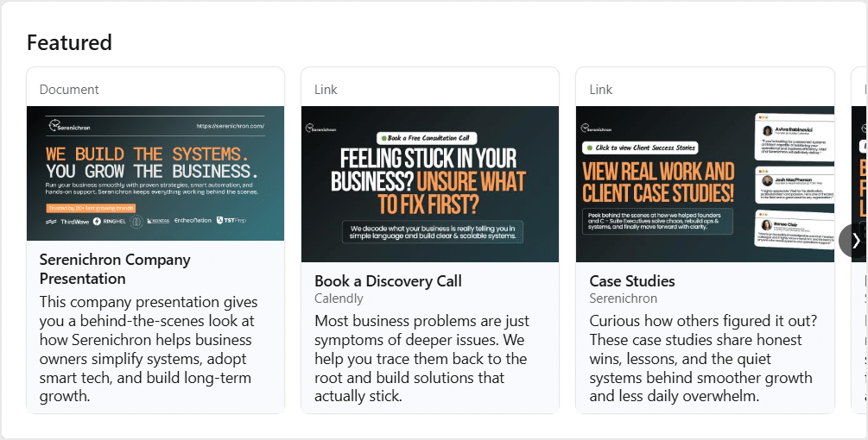Open the Serenichron Company Presentation thumbnail
The image size is (868, 440).
155,173
